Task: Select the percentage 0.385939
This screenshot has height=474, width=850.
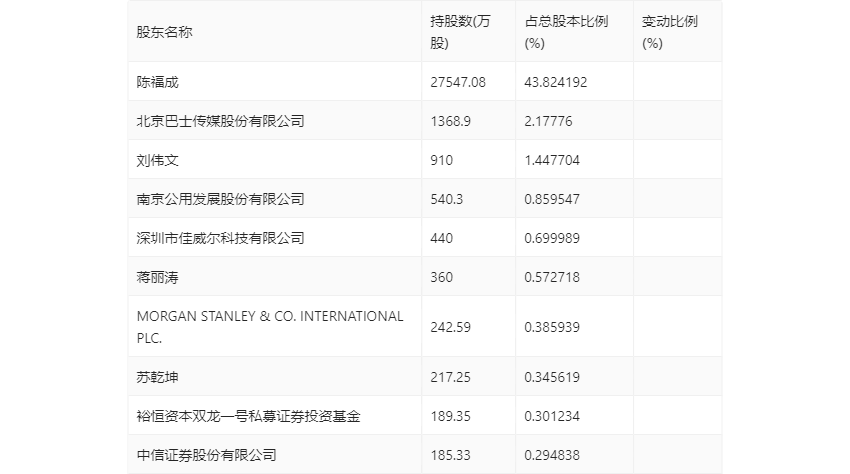Action: [552, 327]
